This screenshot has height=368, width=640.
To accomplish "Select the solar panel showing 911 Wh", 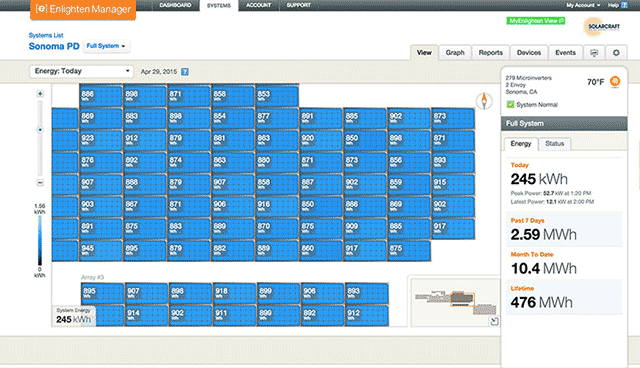I will 234,315.
